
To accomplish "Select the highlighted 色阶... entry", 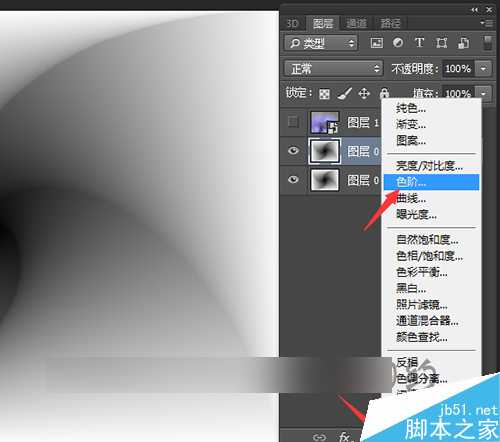I will click(x=431, y=182).
